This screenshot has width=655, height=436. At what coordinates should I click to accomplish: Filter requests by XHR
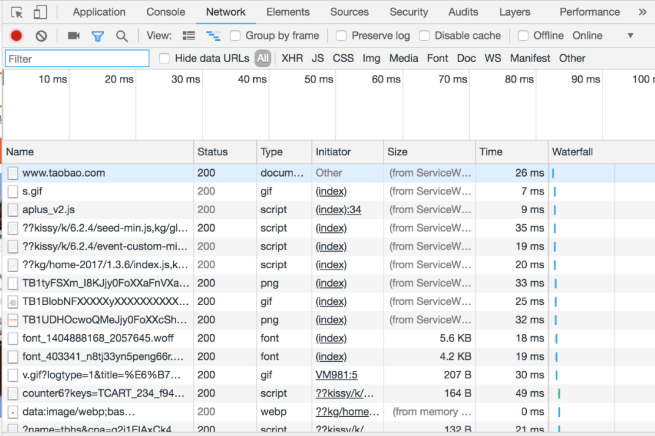coord(292,58)
